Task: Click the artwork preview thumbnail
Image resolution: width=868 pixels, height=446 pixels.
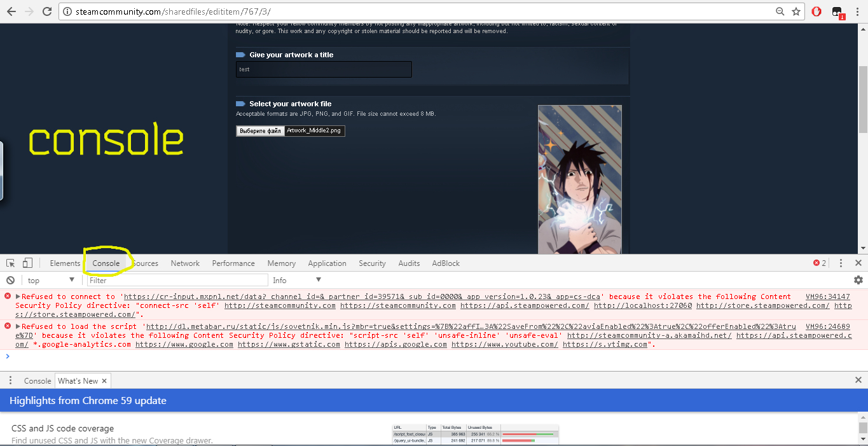Action: pos(580,180)
